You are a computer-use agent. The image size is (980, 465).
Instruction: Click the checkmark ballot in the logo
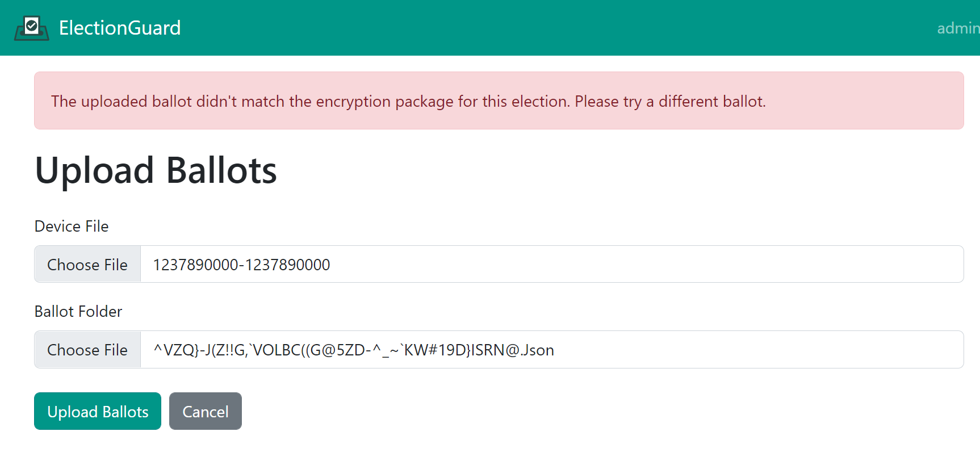32,25
